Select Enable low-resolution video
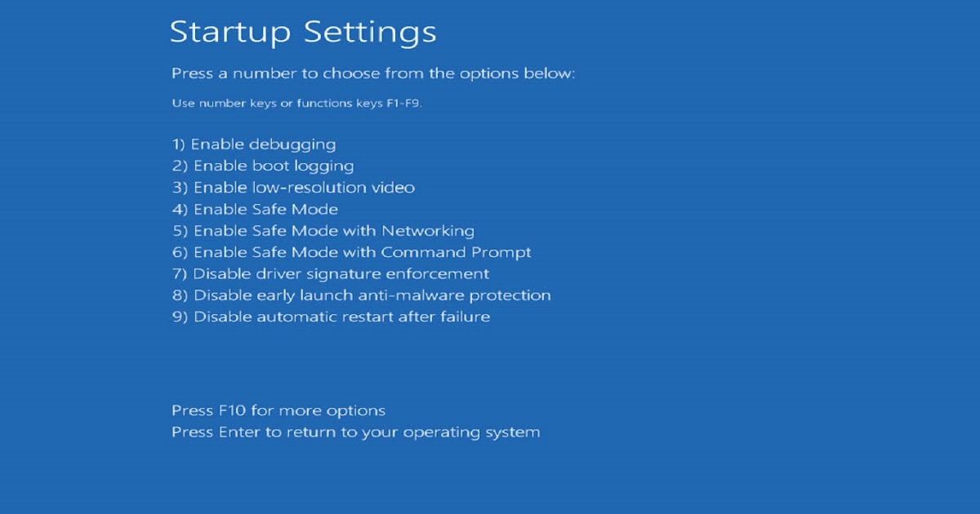The image size is (980, 514). (x=294, y=187)
